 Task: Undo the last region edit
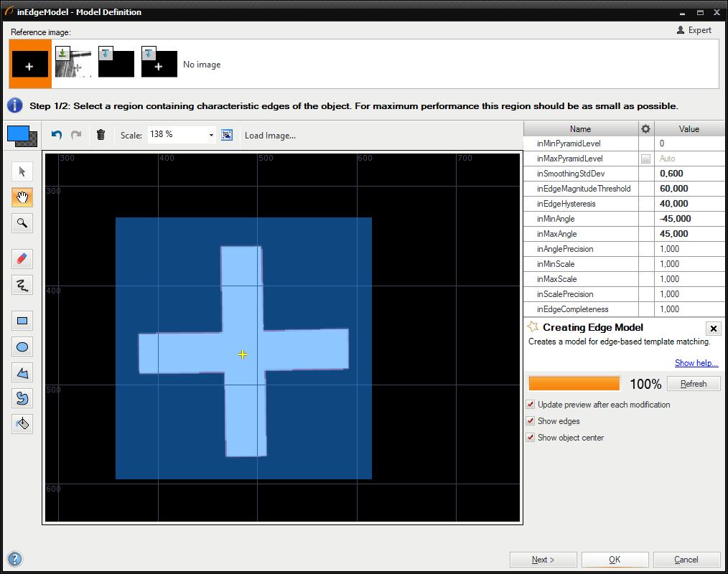pos(57,135)
